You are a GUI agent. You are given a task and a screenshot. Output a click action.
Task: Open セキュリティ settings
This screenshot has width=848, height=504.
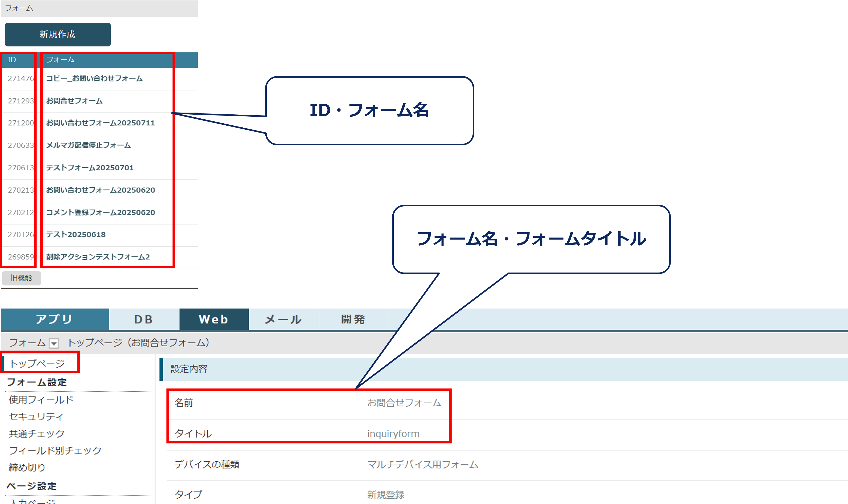pyautogui.click(x=36, y=417)
